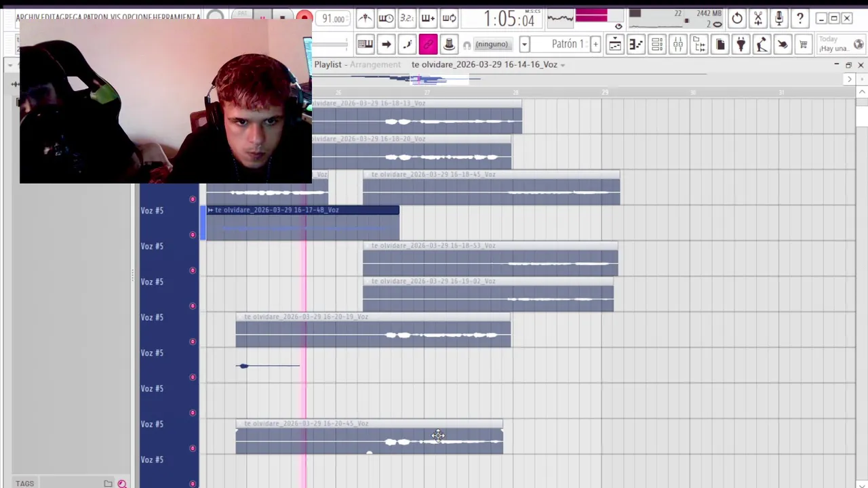Viewport: 868px width, 488px height.
Task: Click the playlist vertical scrollbar
Action: [861, 117]
